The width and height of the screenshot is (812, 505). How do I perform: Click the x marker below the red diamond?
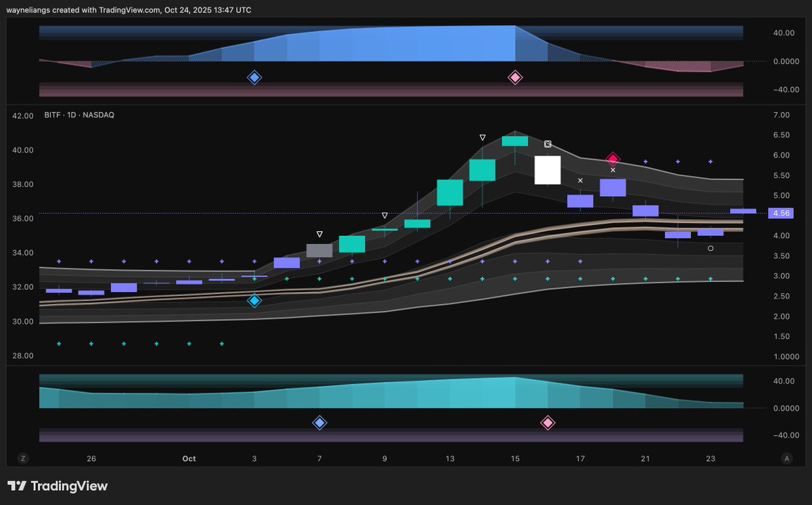(x=613, y=170)
